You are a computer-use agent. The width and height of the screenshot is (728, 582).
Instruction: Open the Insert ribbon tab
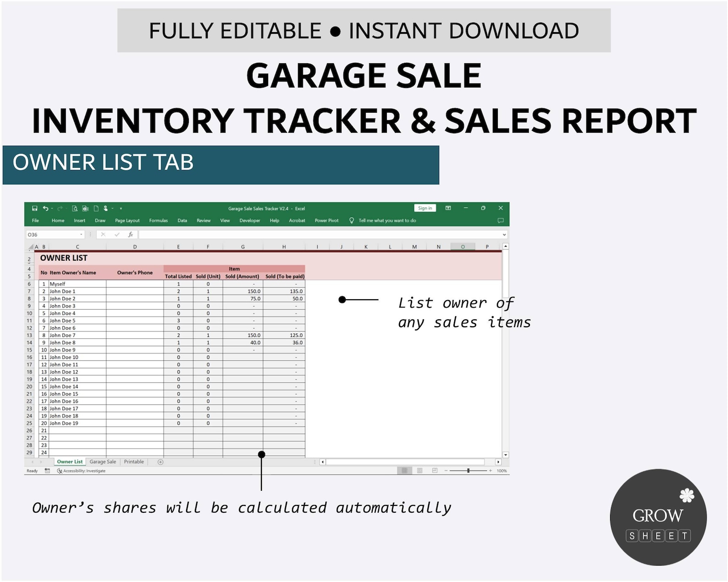80,220
